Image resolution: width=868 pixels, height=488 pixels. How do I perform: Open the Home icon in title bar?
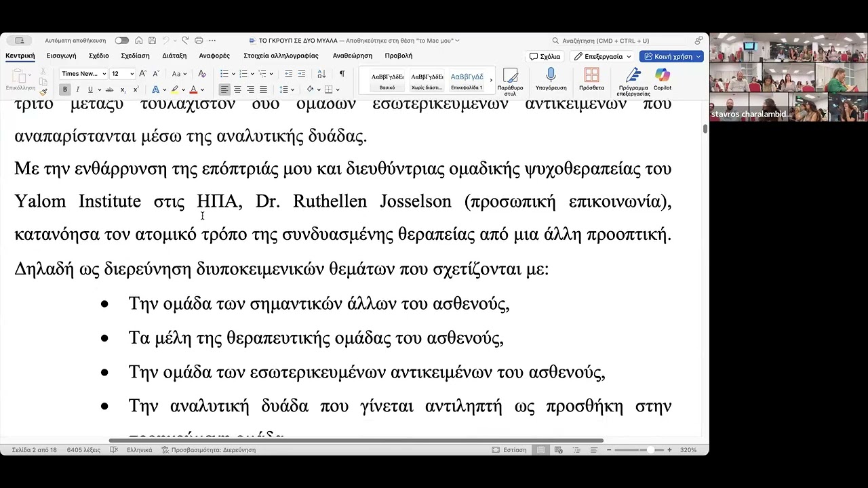pyautogui.click(x=139, y=41)
